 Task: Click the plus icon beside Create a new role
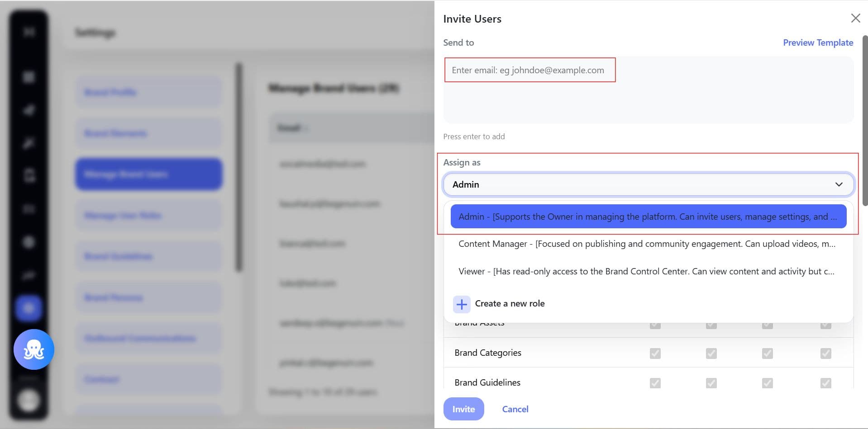(x=462, y=304)
